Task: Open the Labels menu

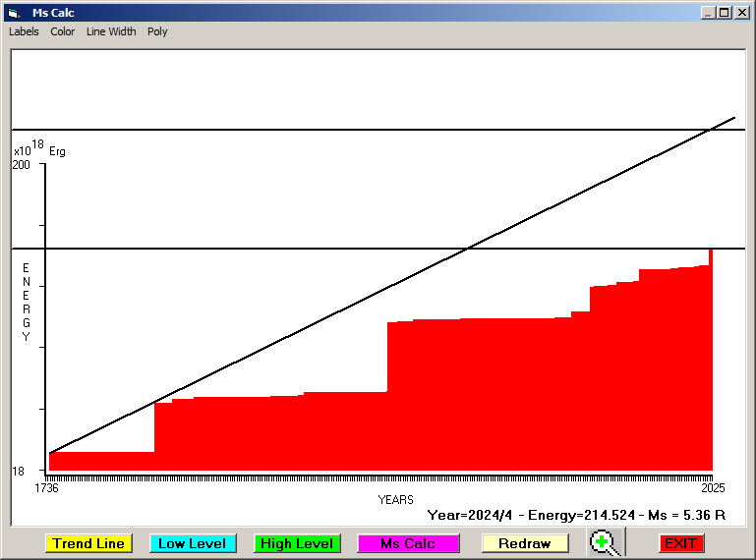Action: (x=24, y=31)
